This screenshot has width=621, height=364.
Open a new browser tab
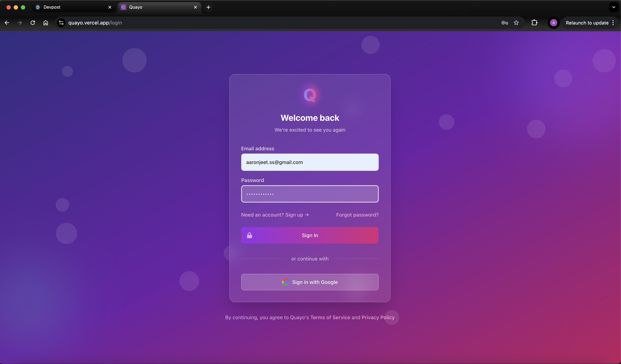click(208, 7)
